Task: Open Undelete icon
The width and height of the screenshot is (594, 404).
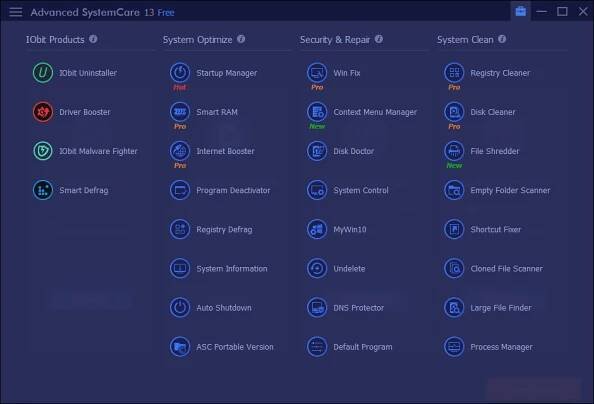Action: [317, 268]
